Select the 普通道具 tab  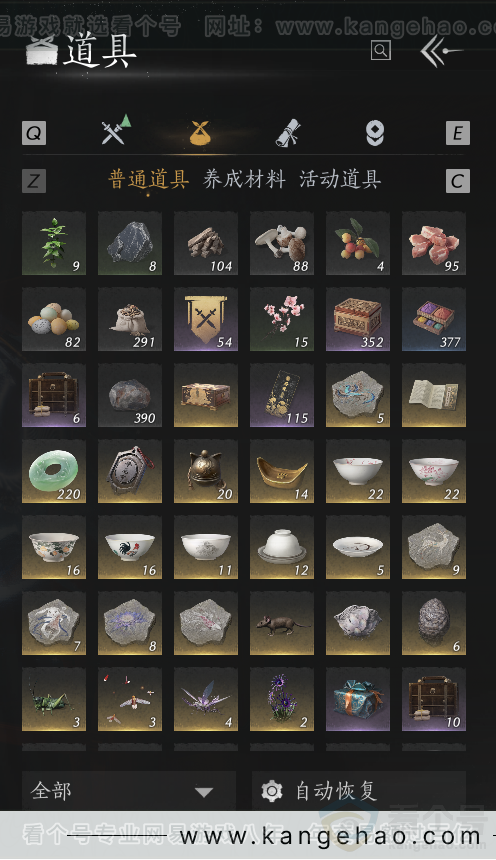[x=149, y=179]
